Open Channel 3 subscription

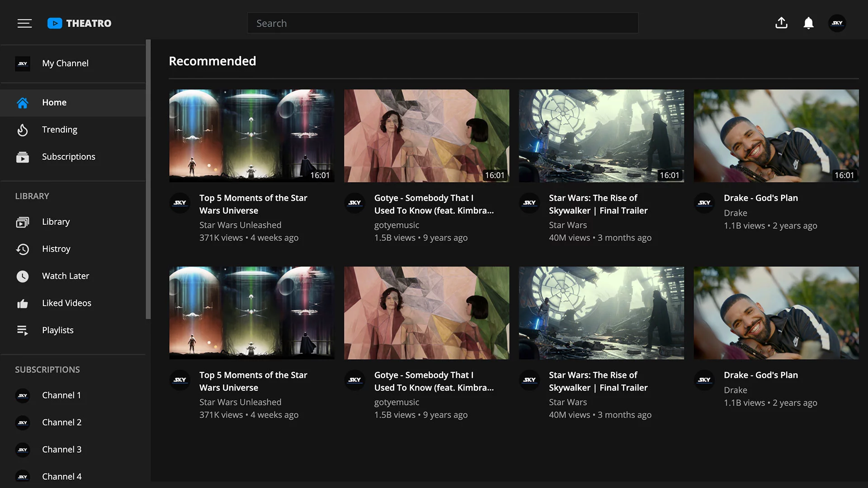(x=73, y=450)
